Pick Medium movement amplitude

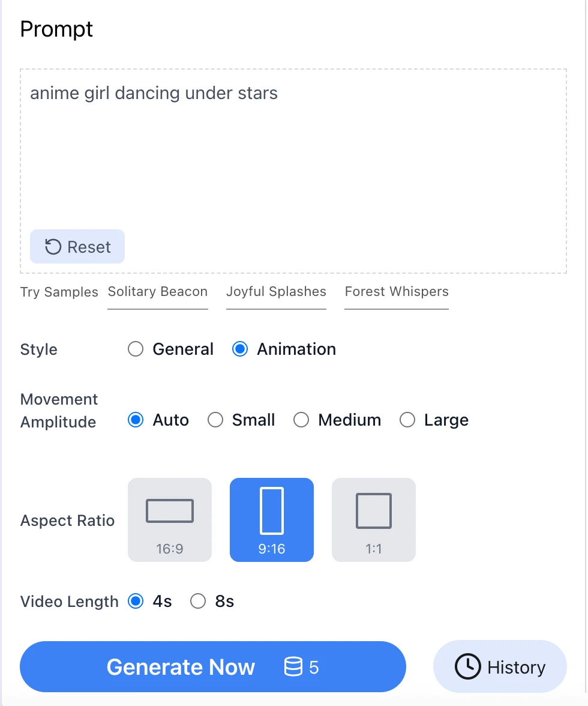(x=301, y=420)
